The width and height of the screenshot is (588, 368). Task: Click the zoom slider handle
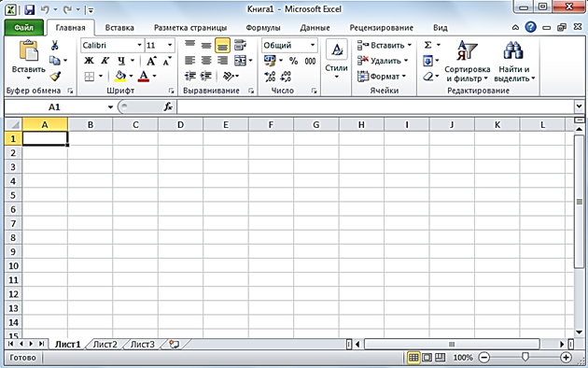525,358
